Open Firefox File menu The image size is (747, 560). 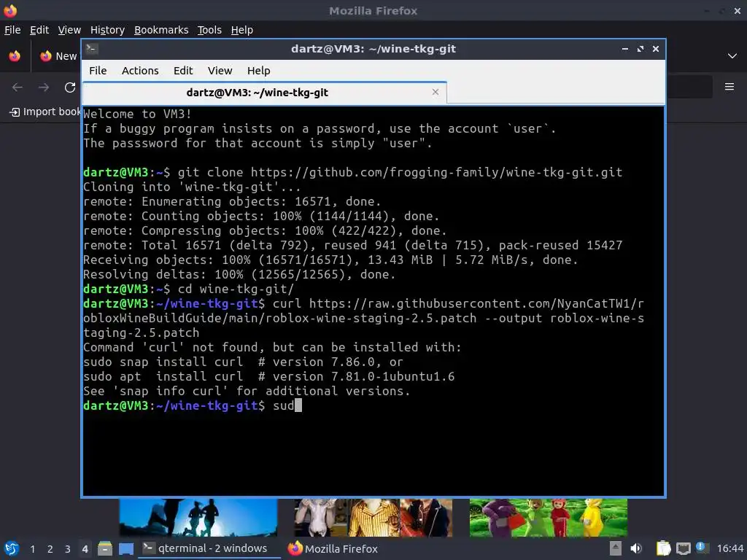[12, 29]
